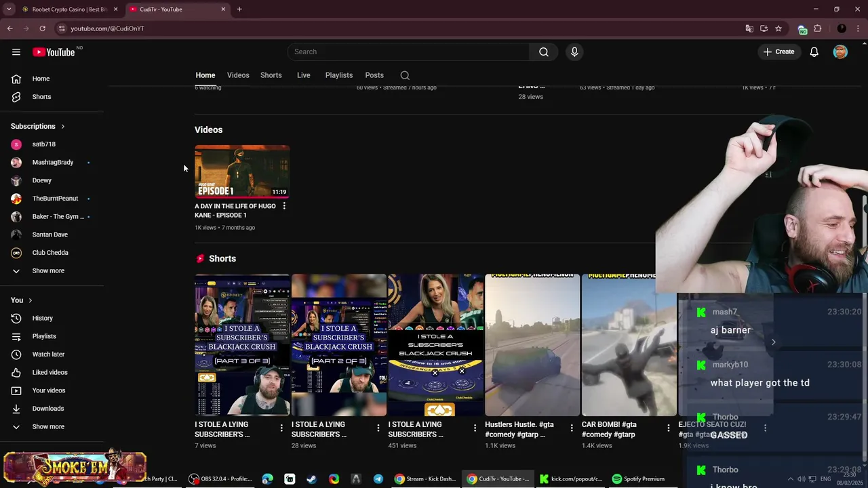The height and width of the screenshot is (488, 868).
Task: Open OBS 32.0.4 from the taskbar
Action: [222, 479]
